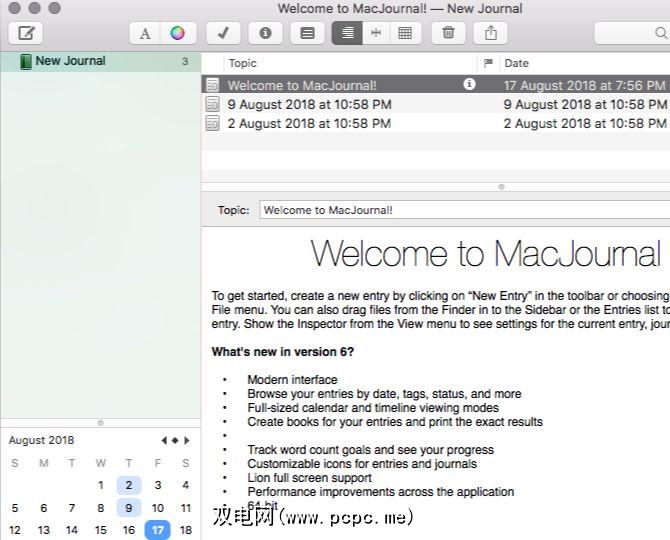Viewport: 670px width, 540px height.
Task: Click the What's new in version 6? heading
Action: [283, 352]
